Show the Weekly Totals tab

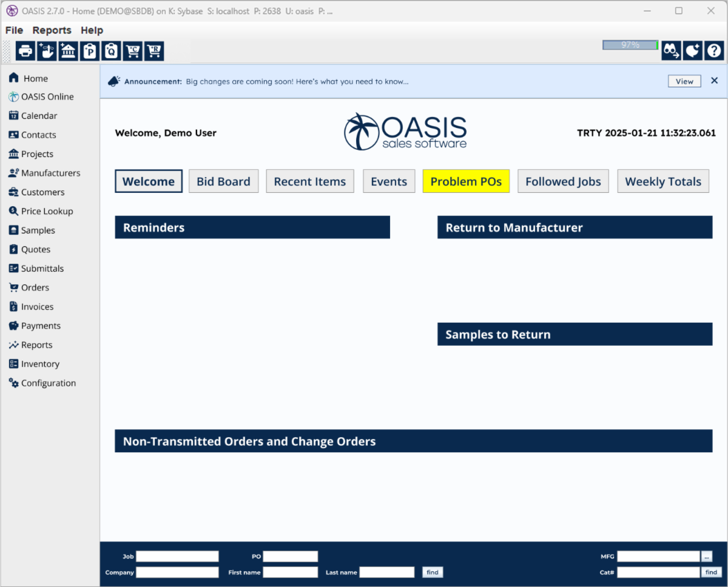coord(663,181)
